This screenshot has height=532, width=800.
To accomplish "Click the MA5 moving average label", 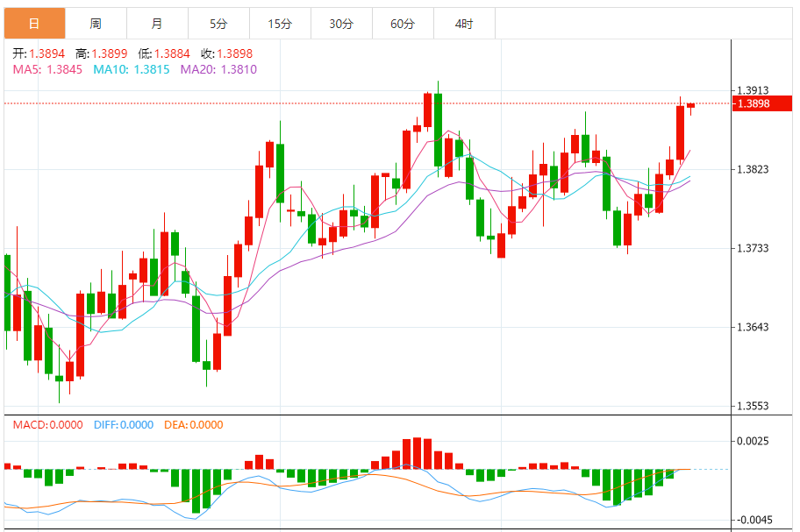I will (47, 69).
